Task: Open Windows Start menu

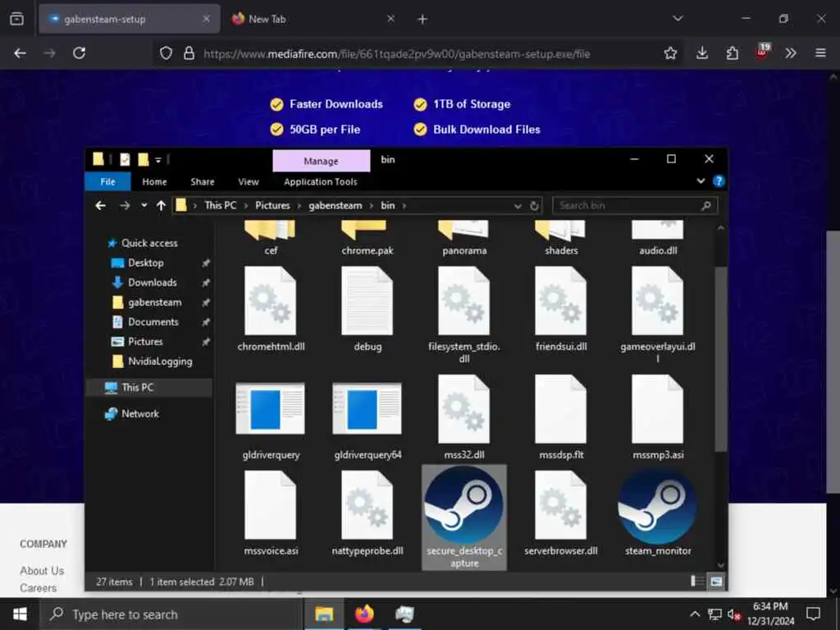Action: tap(20, 614)
